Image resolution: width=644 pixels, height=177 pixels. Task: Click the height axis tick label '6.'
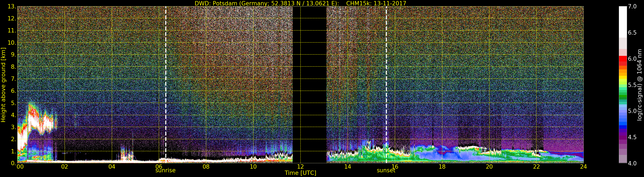point(14,91)
